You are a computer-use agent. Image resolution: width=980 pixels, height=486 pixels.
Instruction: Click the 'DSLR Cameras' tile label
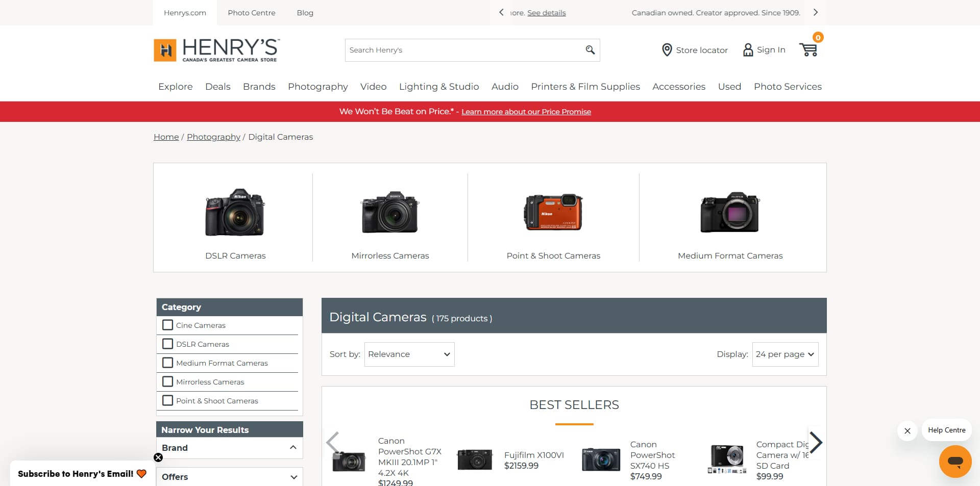click(x=235, y=255)
